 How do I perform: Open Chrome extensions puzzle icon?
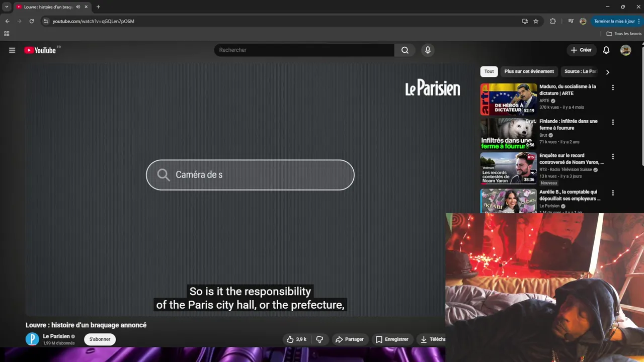coord(553,21)
